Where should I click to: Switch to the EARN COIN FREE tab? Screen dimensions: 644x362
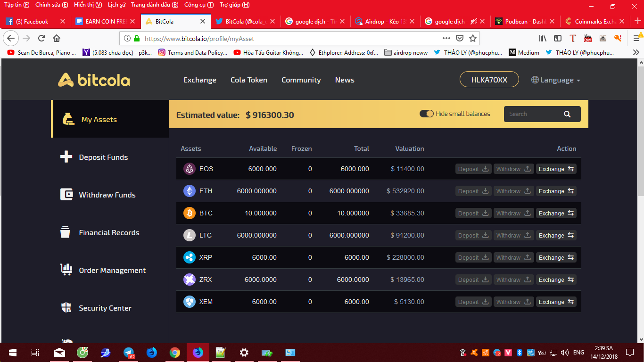tap(106, 21)
